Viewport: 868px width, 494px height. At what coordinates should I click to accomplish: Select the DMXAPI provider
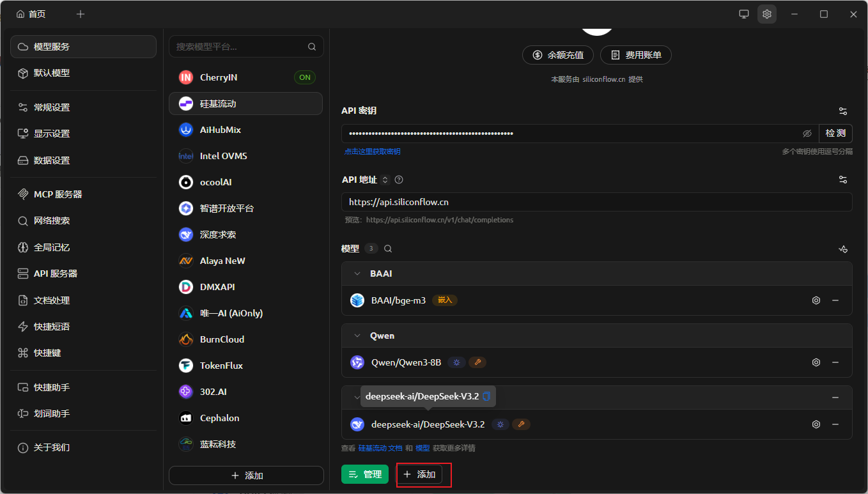pos(246,287)
